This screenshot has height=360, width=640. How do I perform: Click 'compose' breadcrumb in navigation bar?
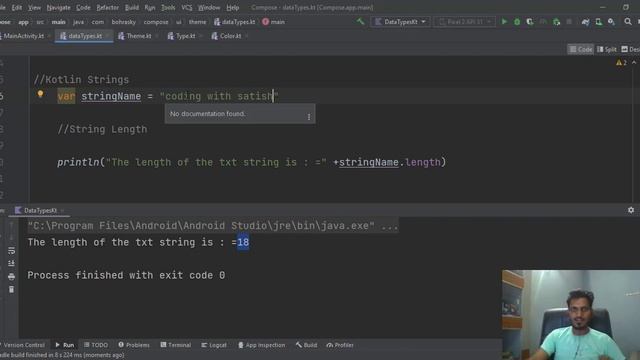point(156,22)
